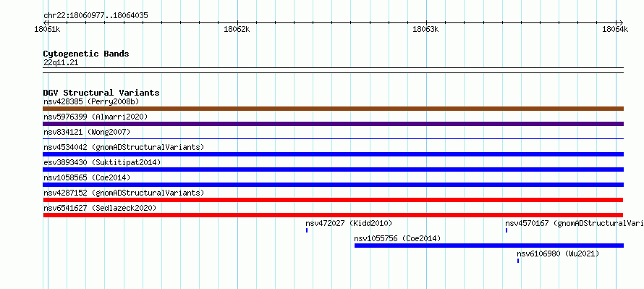The height and width of the screenshot is (289, 644).
Task: Select the brown nsv428385 variant bar
Action: 333,109
